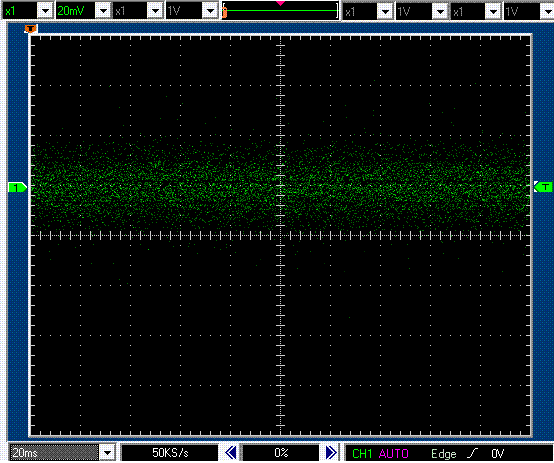Click the left blue horizontal position arrow
The image size is (554, 463).
pos(230,452)
